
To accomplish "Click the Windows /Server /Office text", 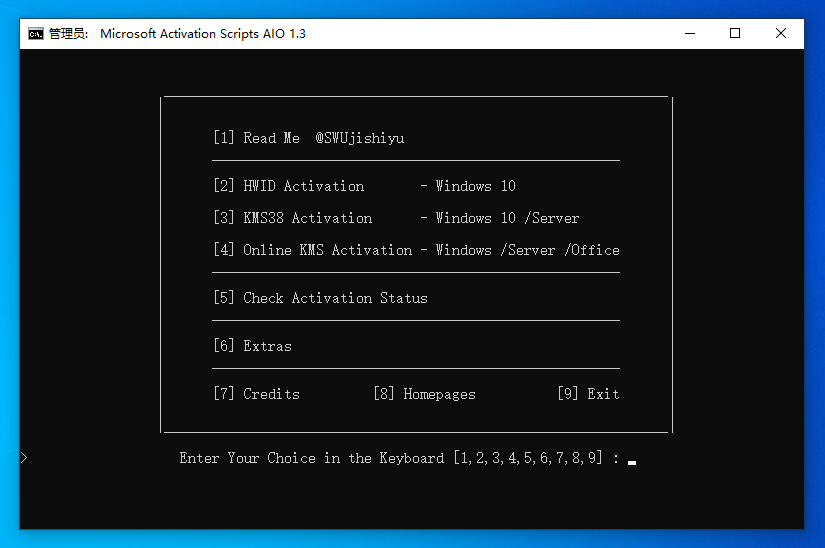I will 527,250.
